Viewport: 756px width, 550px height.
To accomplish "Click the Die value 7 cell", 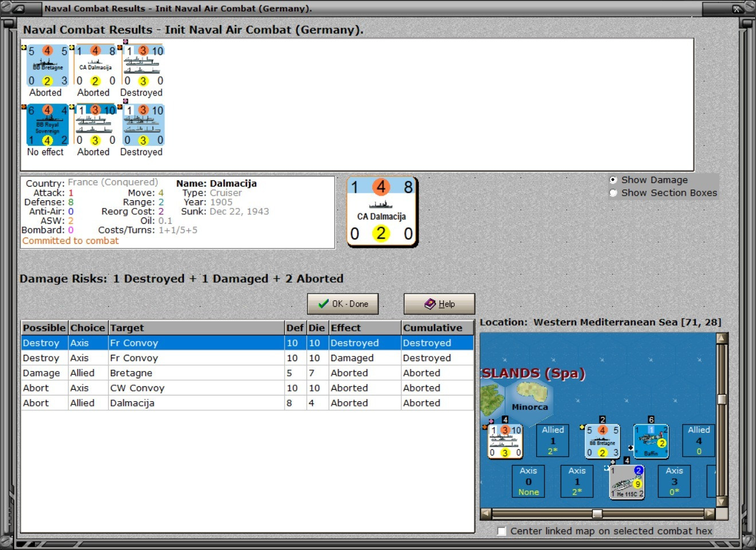I will coord(317,373).
